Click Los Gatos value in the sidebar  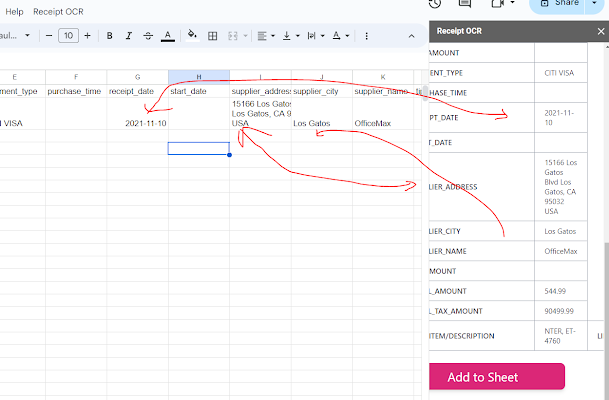(560, 231)
